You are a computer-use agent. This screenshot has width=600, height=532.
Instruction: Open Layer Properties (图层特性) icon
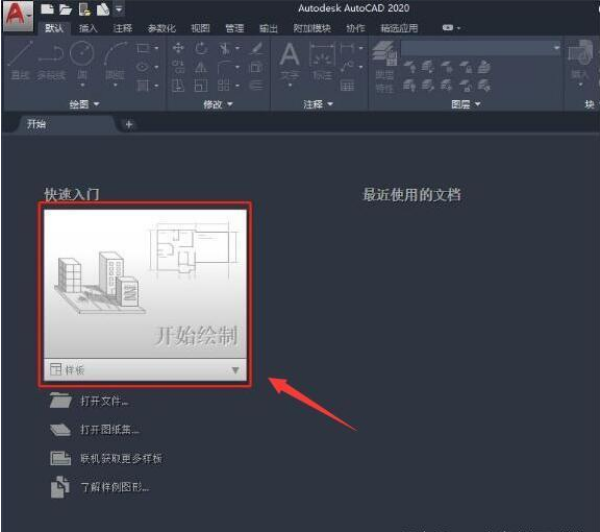coord(384,62)
